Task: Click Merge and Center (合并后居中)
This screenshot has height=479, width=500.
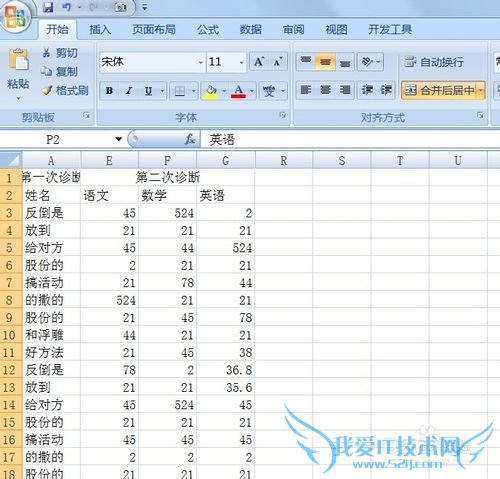Action: point(439,90)
